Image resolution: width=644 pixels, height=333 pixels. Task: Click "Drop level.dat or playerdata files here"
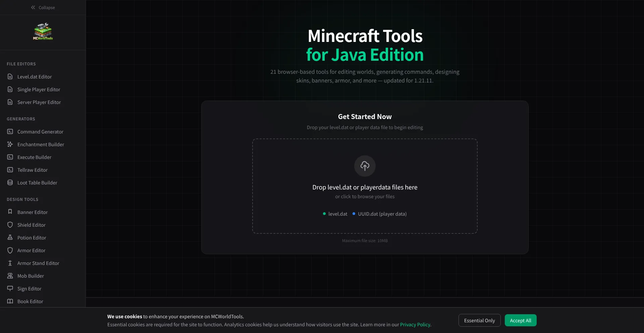(x=365, y=187)
